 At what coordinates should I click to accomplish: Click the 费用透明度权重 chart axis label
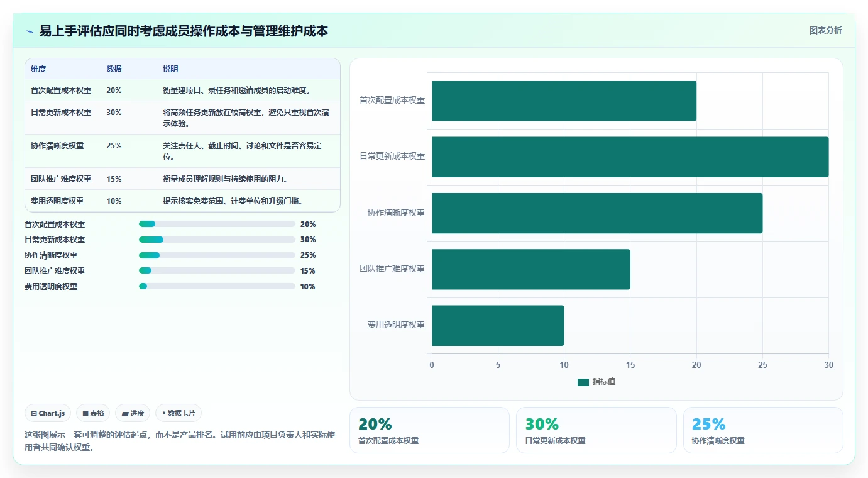point(396,325)
